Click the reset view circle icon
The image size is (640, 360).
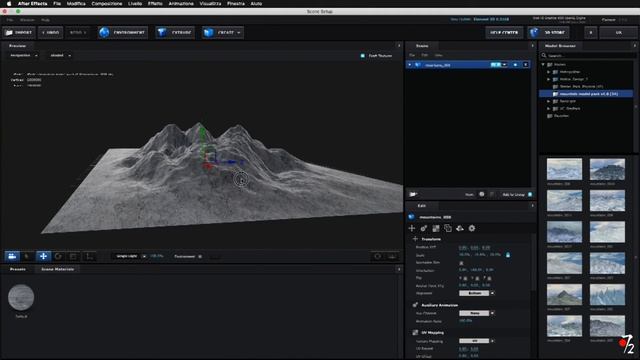click(x=378, y=256)
